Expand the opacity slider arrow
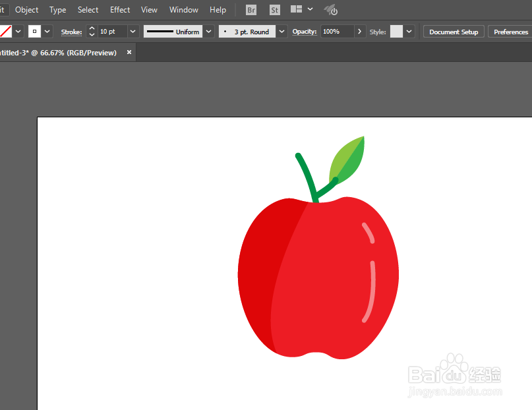This screenshot has height=410, width=532. pyautogui.click(x=360, y=32)
